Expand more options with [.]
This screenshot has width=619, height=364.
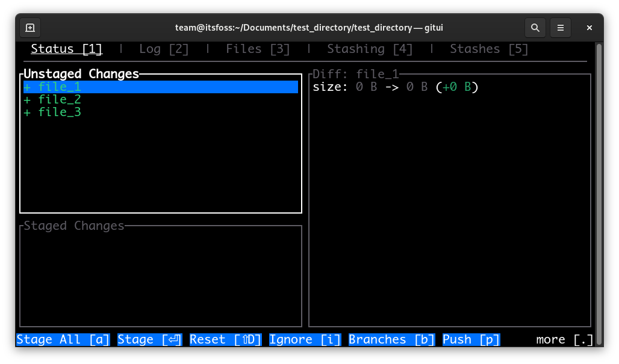coord(565,339)
